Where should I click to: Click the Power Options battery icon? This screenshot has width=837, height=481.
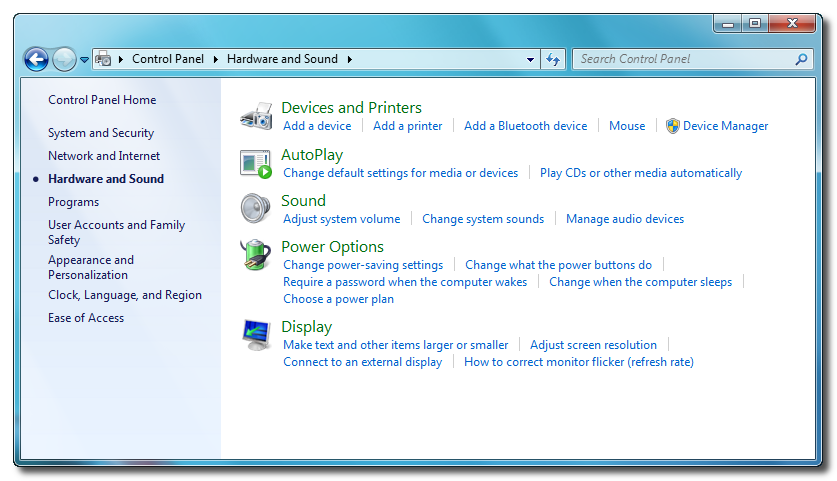pyautogui.click(x=256, y=255)
